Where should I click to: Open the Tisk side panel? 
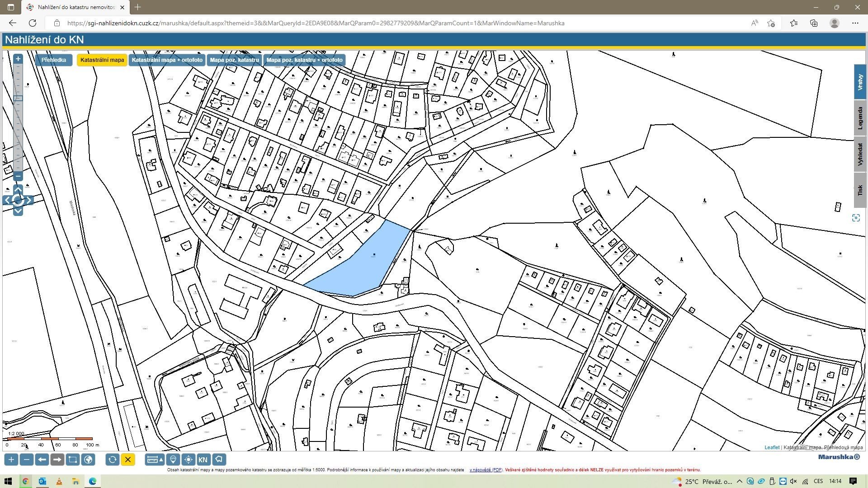(860, 190)
